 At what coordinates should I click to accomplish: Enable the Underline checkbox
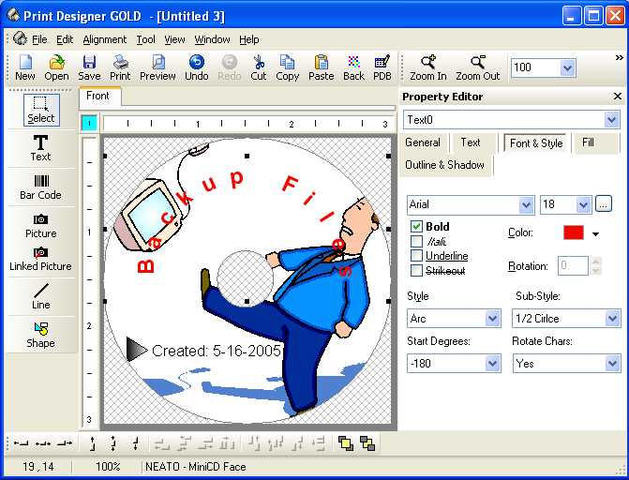(417, 256)
